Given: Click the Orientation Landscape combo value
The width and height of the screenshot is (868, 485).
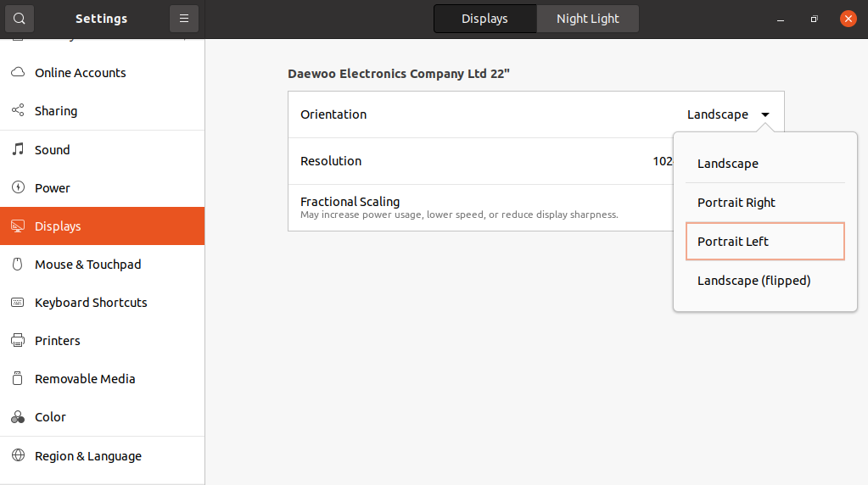Looking at the screenshot, I should (x=718, y=114).
